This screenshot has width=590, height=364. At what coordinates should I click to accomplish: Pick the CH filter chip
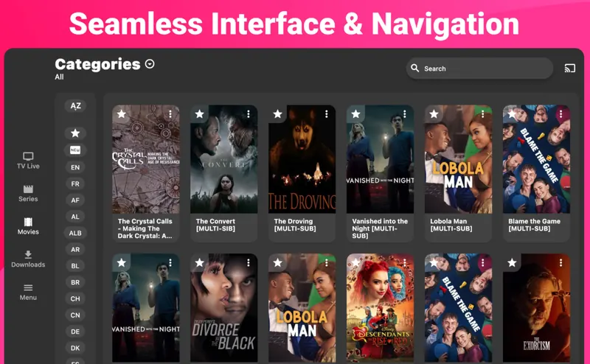click(x=75, y=298)
